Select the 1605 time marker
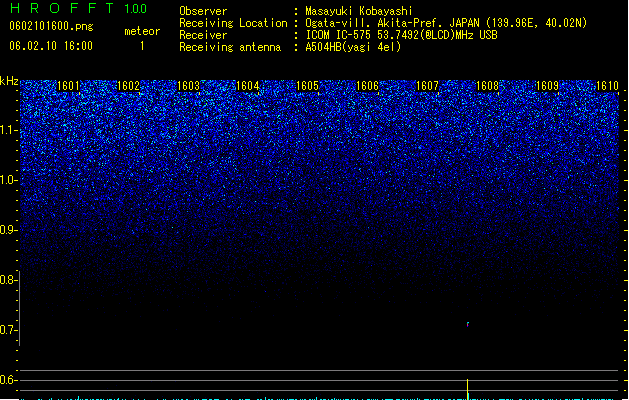 point(308,86)
